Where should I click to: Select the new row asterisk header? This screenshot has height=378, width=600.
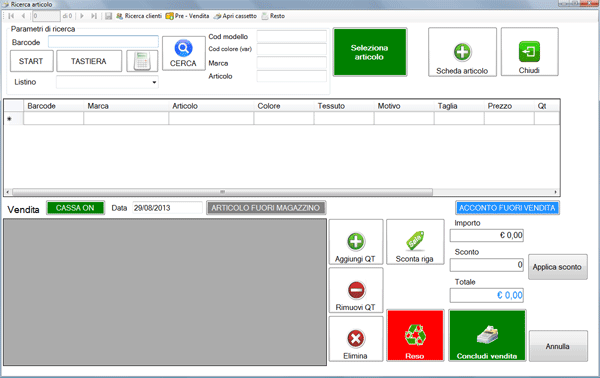pyautogui.click(x=14, y=119)
